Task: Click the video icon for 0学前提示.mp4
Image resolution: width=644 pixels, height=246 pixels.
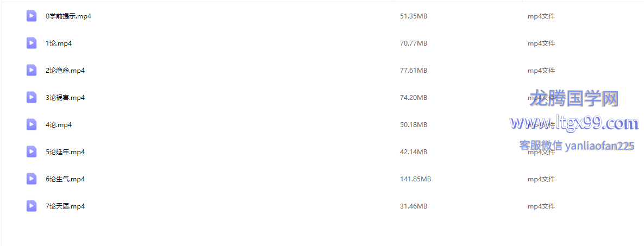Action: point(32,16)
